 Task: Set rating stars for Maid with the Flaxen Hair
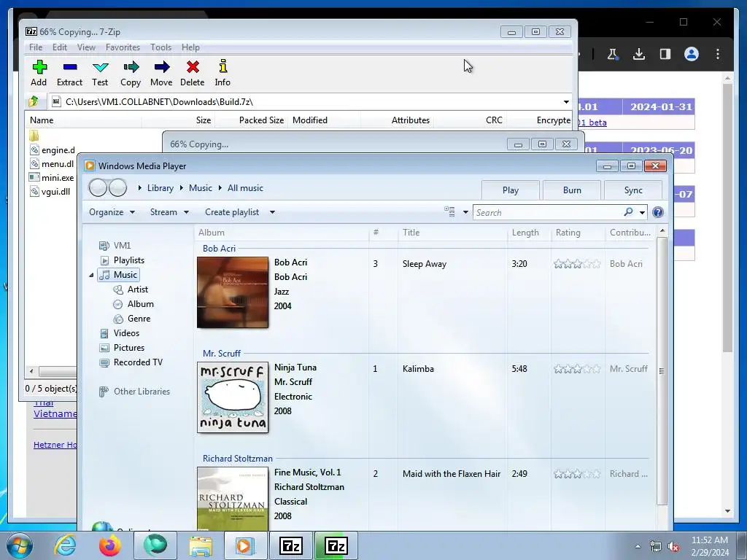point(576,474)
